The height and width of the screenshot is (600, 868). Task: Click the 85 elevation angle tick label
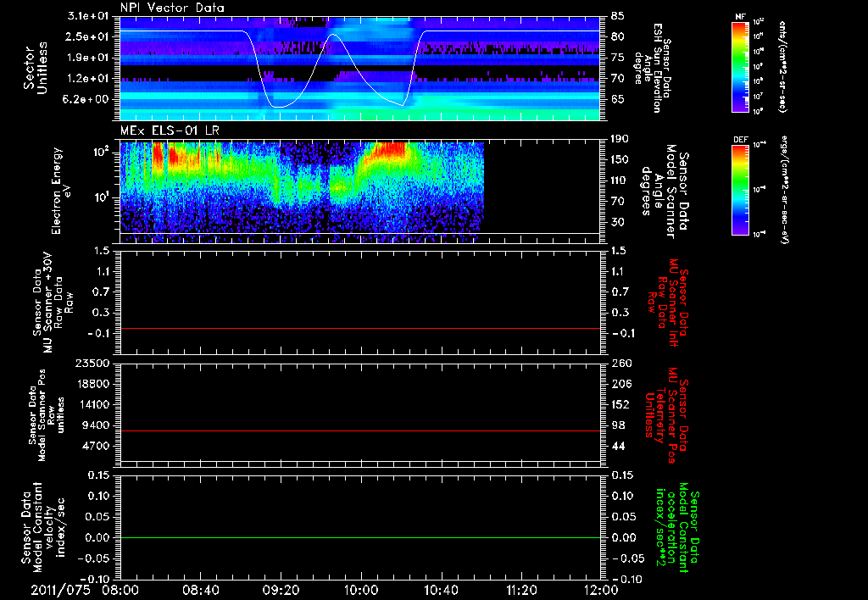(618, 16)
